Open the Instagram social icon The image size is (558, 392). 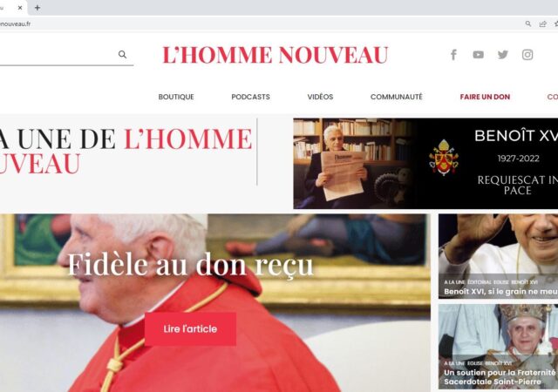point(527,54)
